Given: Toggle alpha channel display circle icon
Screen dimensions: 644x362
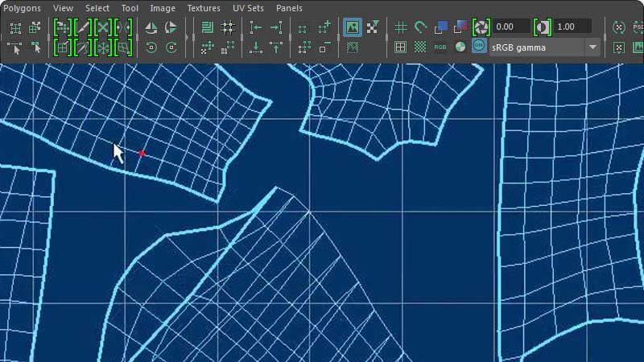Looking at the screenshot, I should pyautogui.click(x=460, y=47).
